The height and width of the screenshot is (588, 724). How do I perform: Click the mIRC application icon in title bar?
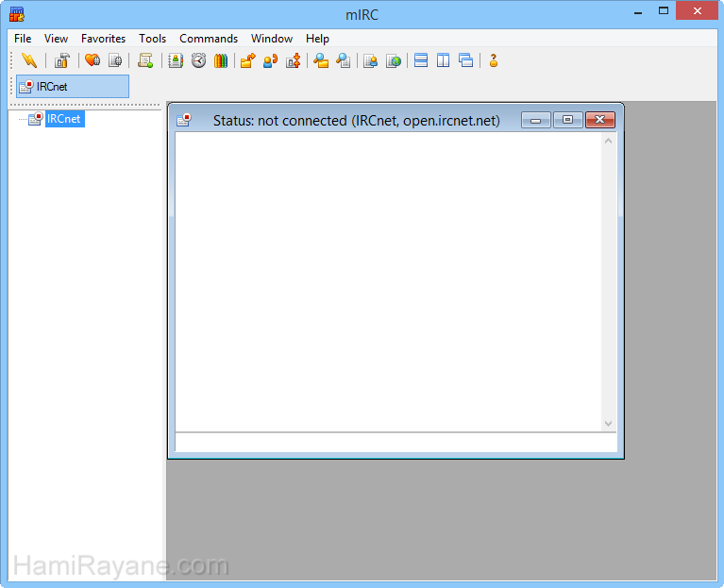point(17,14)
